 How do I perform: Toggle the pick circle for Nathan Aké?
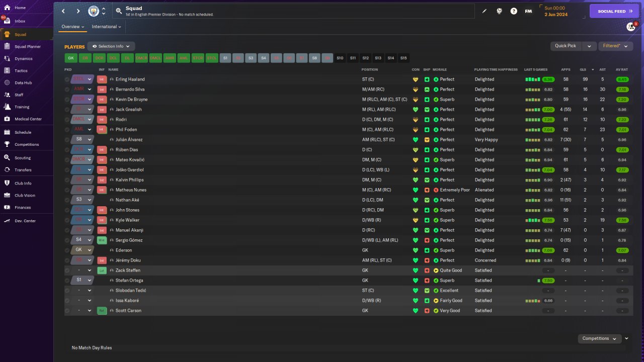pos(67,200)
